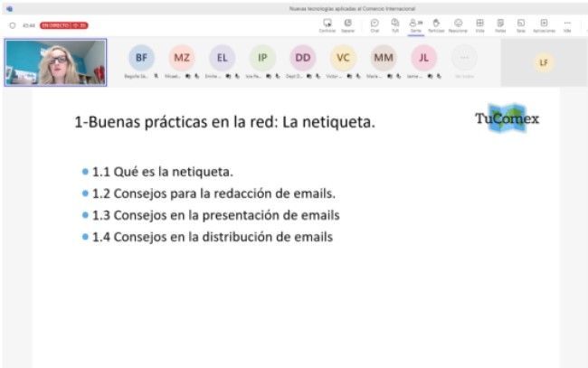Screen dimensions: 588x368
Task: Click the camera-off icon under VC
Action: pyautogui.click(x=349, y=76)
